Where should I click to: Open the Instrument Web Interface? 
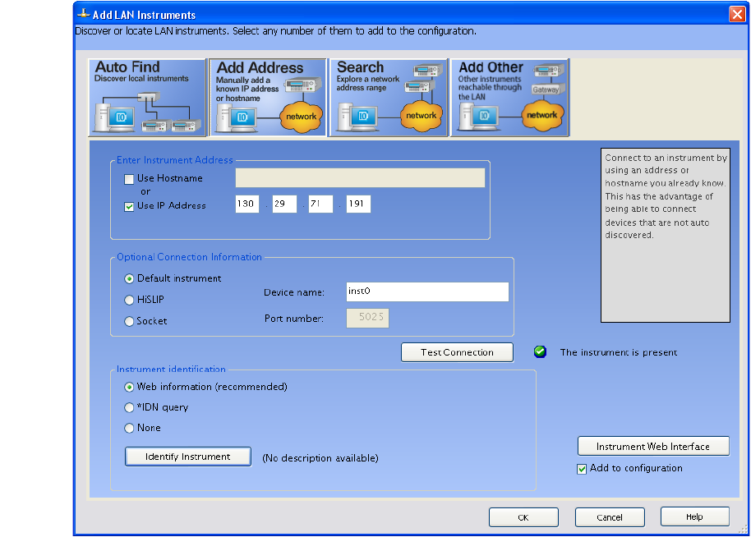[652, 446]
